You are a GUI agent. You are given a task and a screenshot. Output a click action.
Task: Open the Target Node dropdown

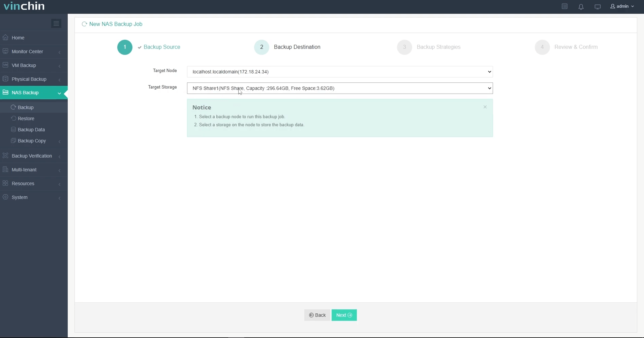[340, 72]
